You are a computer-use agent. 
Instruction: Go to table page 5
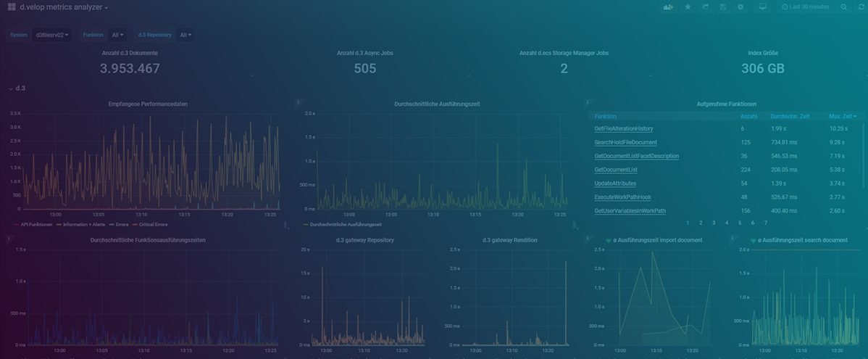pos(740,223)
